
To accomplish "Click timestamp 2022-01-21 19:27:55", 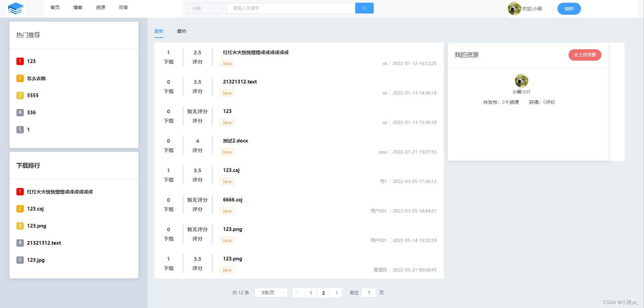I will tap(415, 152).
